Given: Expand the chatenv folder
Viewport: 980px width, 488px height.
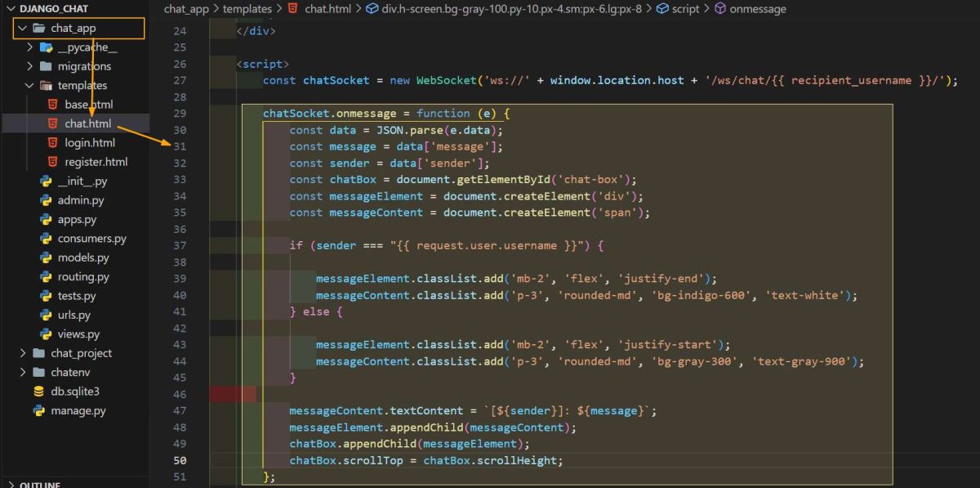Looking at the screenshot, I should [x=21, y=372].
